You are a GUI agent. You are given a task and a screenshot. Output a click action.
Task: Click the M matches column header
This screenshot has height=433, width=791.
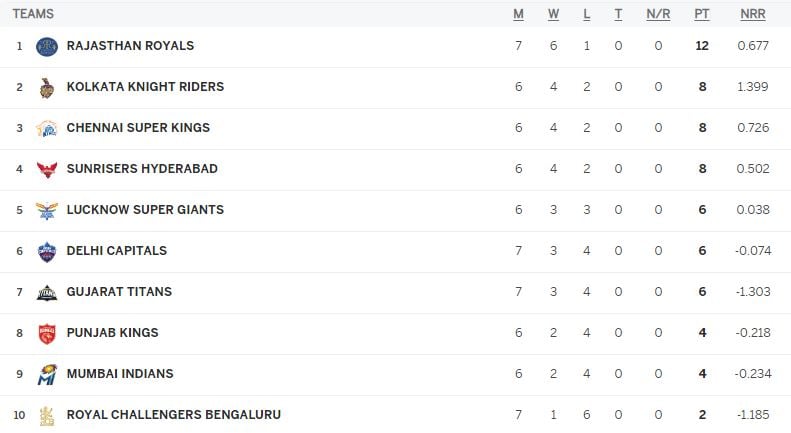point(518,14)
